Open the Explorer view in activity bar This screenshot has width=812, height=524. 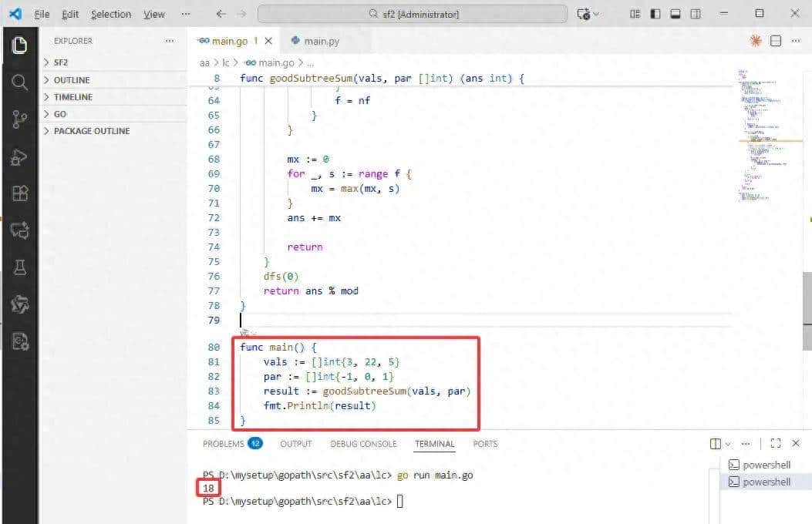[19, 45]
